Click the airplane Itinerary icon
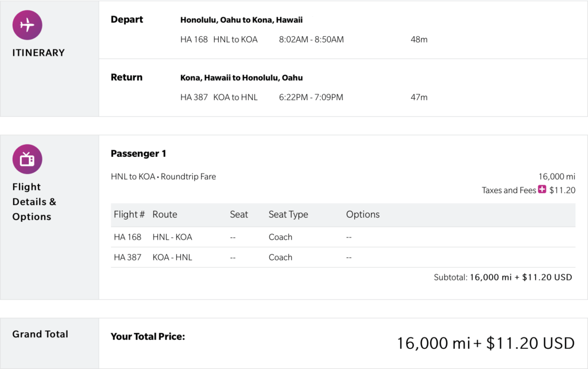 click(27, 25)
